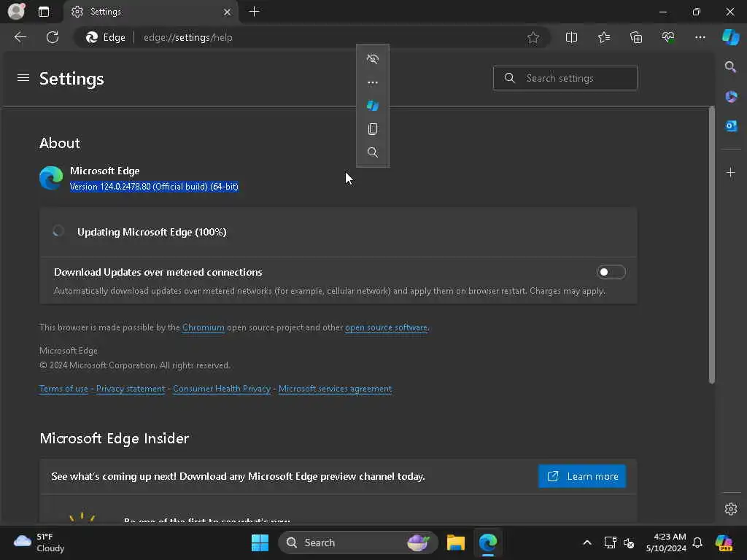
Task: Open the Windows Start menu
Action: (x=260, y=542)
